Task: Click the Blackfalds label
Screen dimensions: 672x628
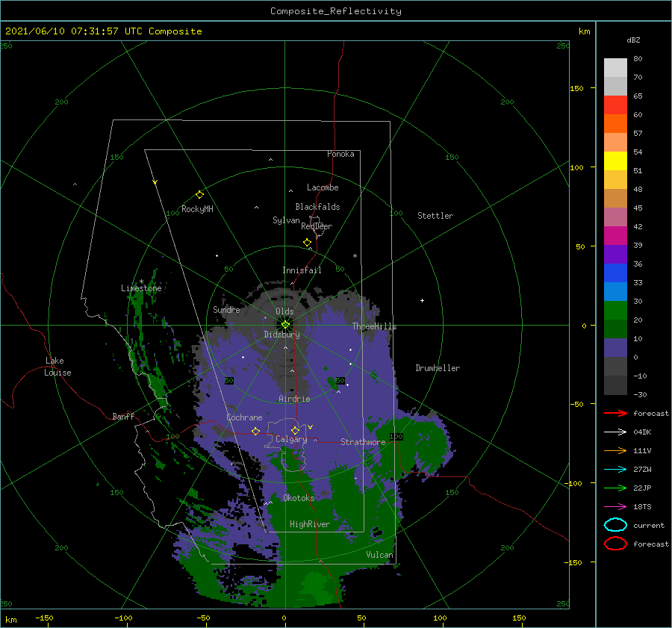Action: click(317, 207)
